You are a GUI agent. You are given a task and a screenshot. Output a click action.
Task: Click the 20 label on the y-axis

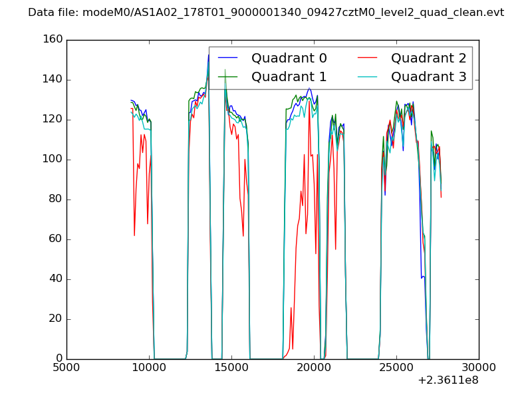pos(55,319)
